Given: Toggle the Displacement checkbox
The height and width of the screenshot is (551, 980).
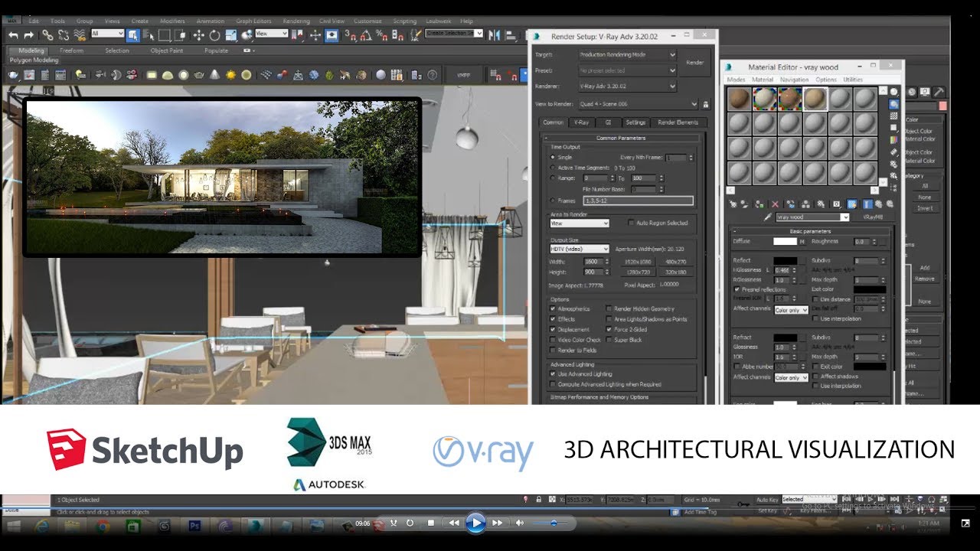Looking at the screenshot, I should pos(554,329).
